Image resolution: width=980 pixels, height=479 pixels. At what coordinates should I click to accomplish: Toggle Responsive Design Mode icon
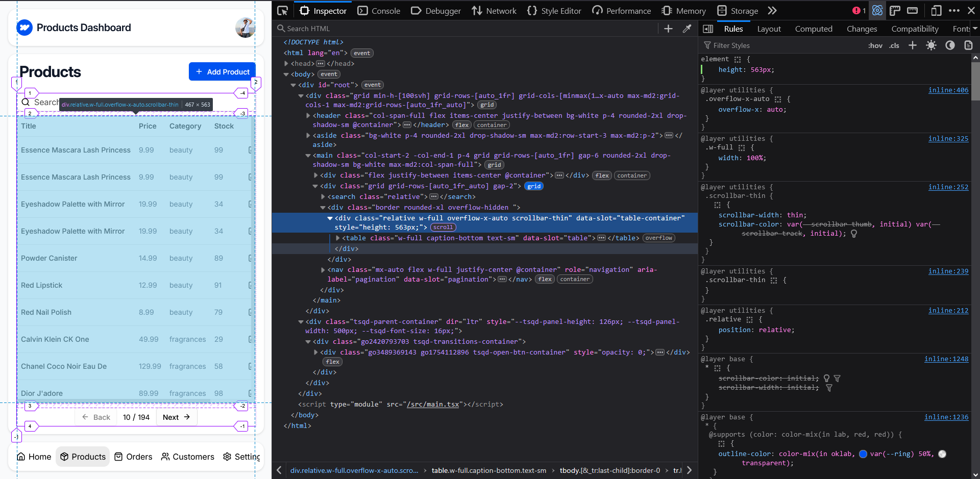click(x=936, y=11)
